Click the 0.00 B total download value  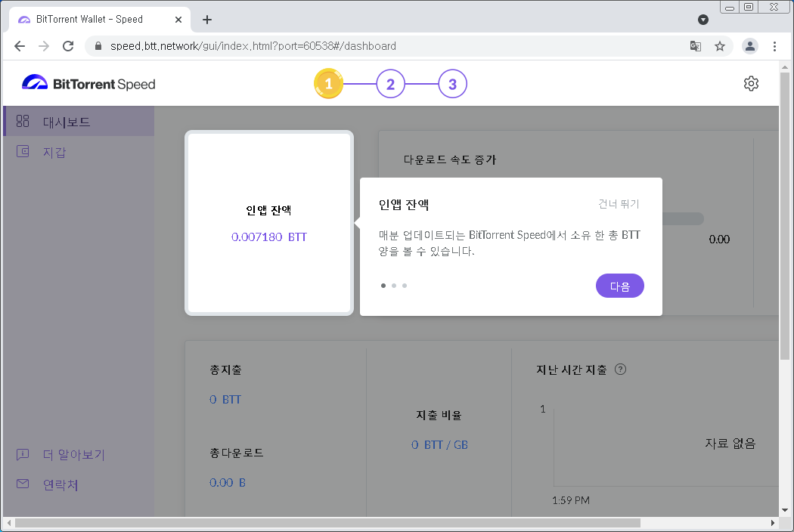click(228, 482)
